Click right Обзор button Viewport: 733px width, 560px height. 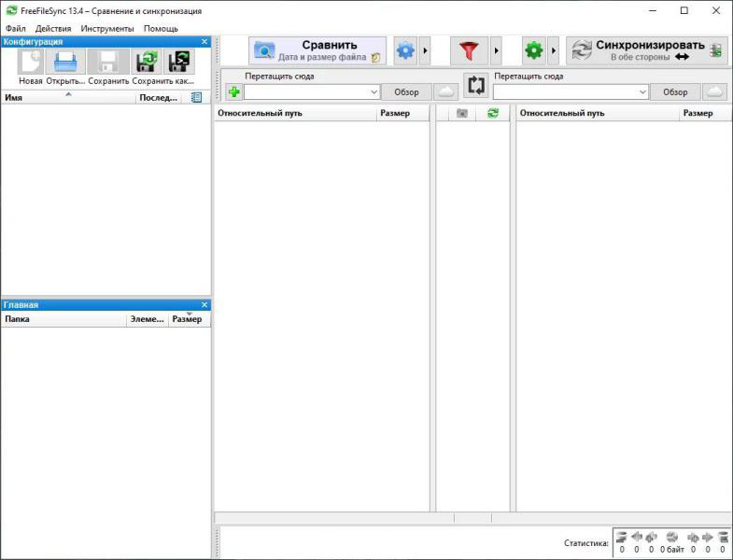[675, 92]
